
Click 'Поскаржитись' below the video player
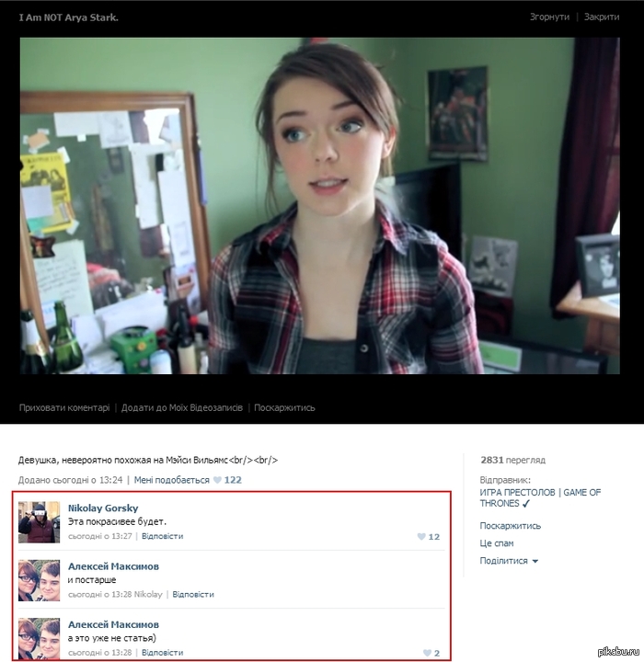coord(285,407)
